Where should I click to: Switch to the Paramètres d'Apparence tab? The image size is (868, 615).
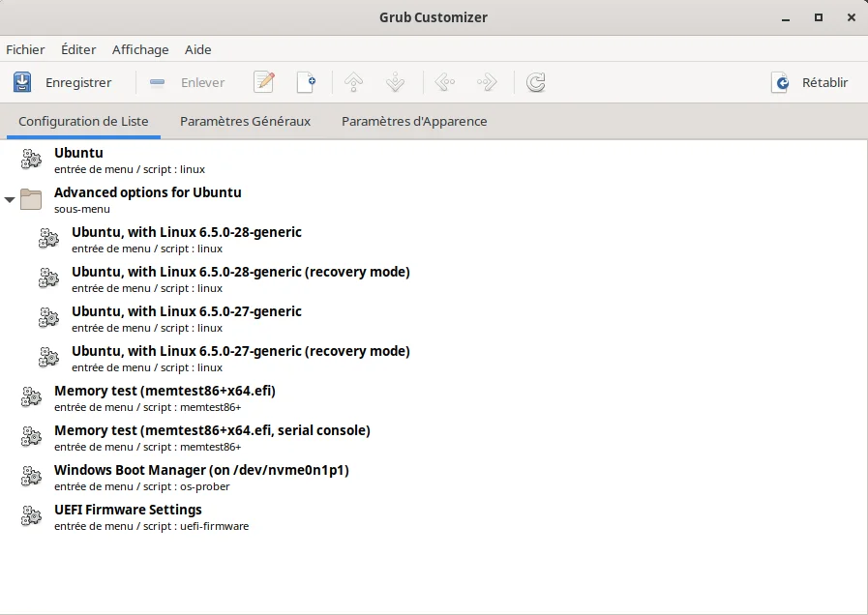tap(414, 121)
